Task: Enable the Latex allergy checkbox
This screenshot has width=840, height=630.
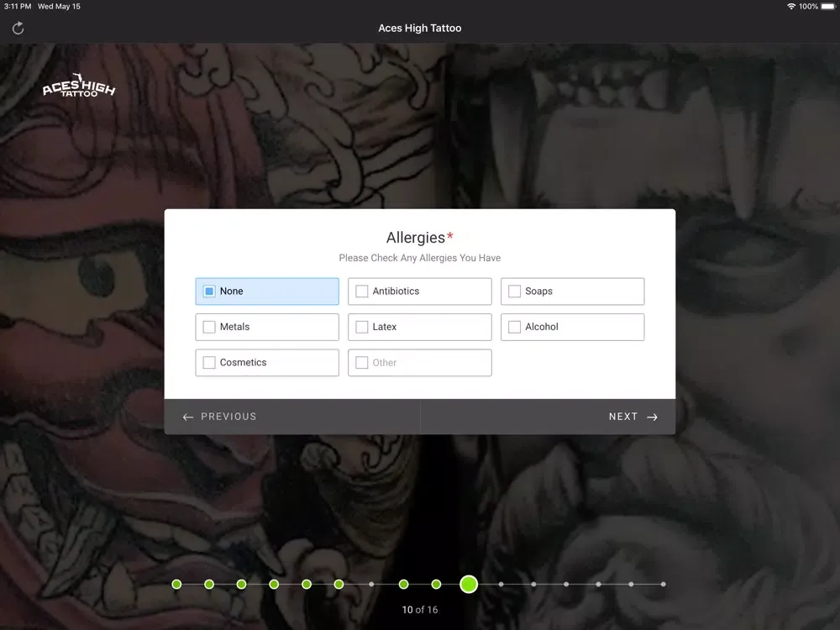Action: (362, 327)
